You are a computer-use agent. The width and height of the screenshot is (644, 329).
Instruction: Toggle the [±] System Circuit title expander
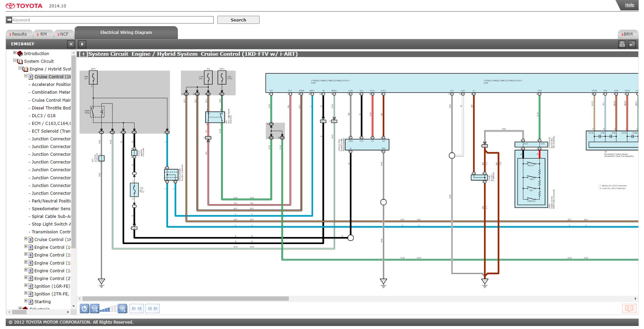click(x=83, y=54)
